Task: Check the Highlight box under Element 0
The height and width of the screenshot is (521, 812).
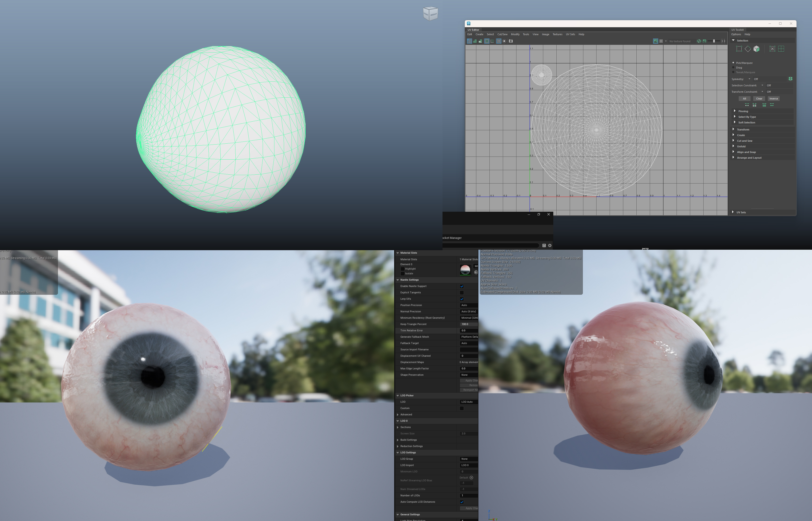Action: click(x=402, y=269)
